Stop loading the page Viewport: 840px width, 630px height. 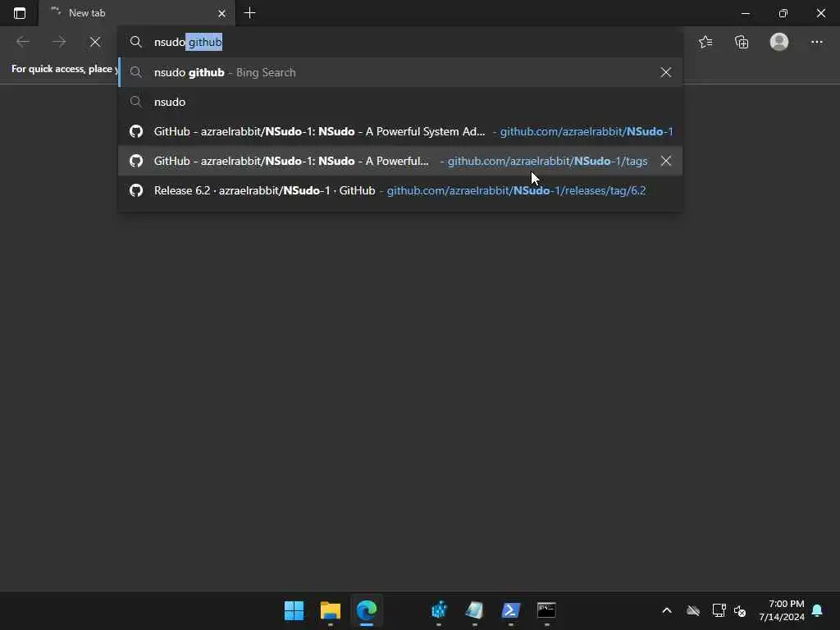[95, 42]
